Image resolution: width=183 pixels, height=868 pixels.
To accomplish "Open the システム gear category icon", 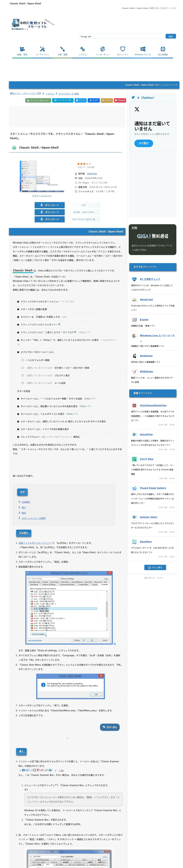I will [83, 49].
